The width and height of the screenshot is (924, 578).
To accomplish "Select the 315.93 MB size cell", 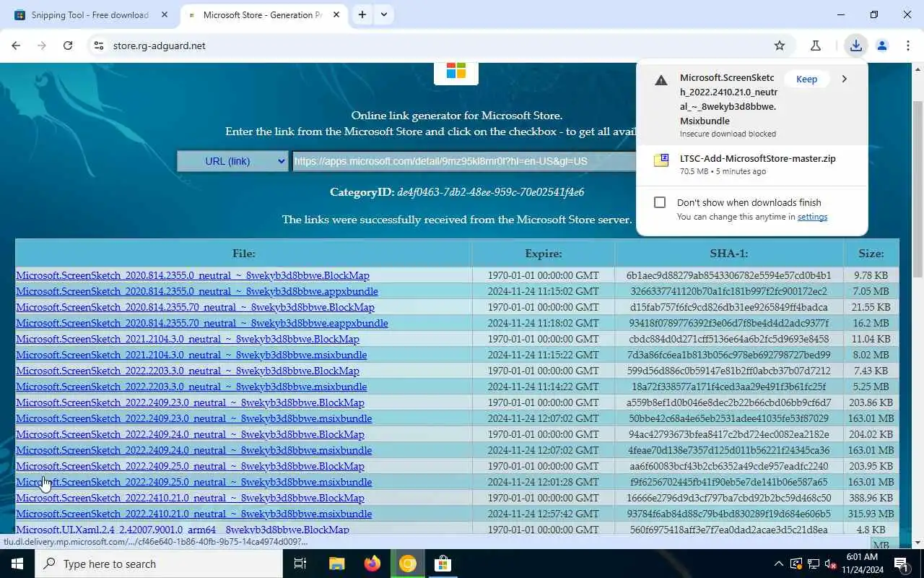I will [x=871, y=514].
